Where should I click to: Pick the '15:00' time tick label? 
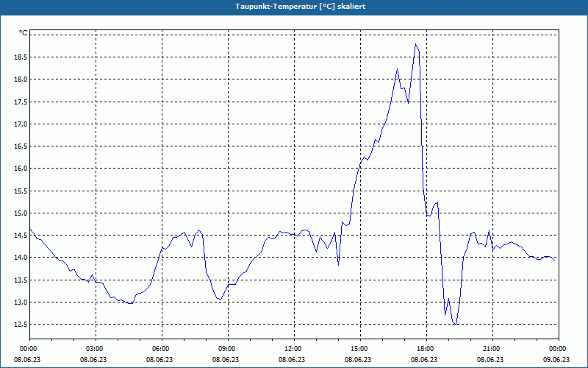pos(360,349)
